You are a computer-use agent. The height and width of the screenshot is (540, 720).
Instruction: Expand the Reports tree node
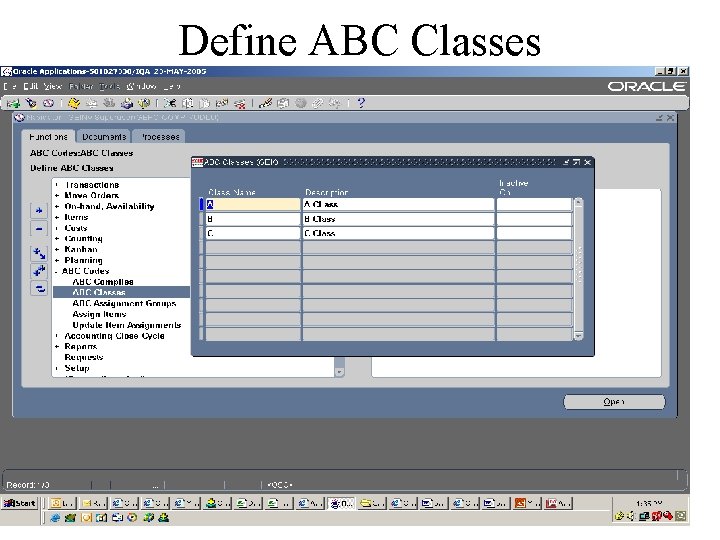pyautogui.click(x=57, y=347)
